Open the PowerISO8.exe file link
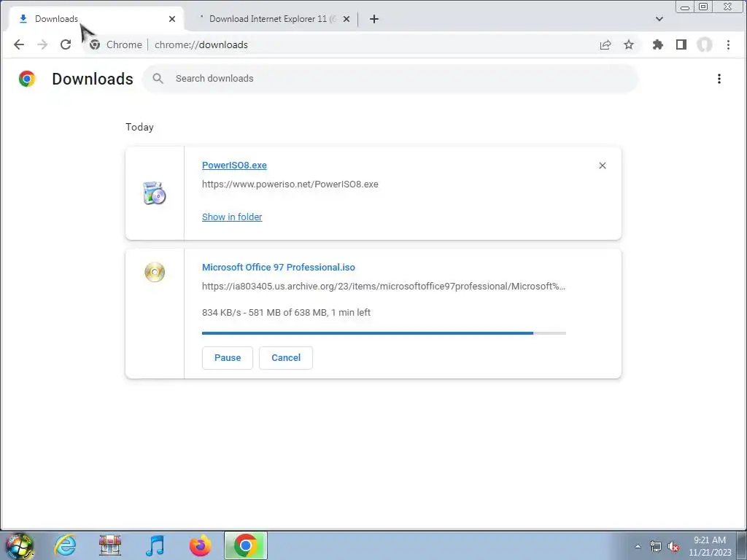This screenshot has width=747, height=560. (234, 166)
